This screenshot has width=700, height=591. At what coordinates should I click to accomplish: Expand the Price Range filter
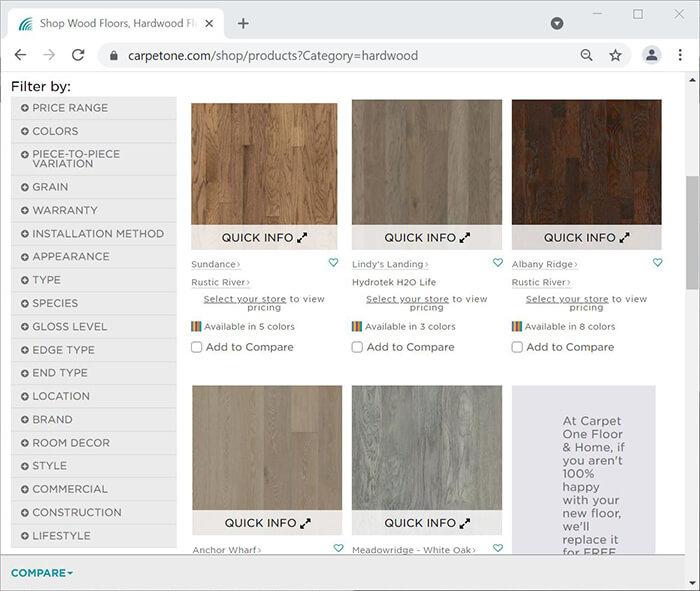coord(69,108)
